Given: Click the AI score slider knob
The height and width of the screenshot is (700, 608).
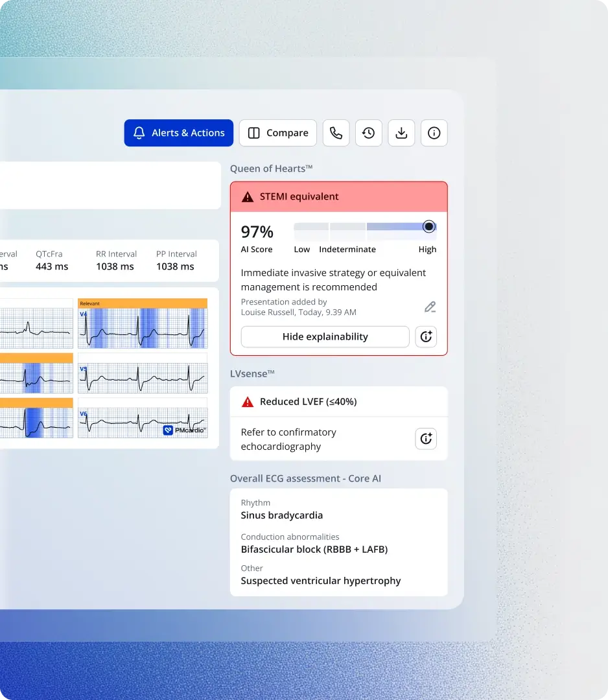Looking at the screenshot, I should click(x=429, y=226).
